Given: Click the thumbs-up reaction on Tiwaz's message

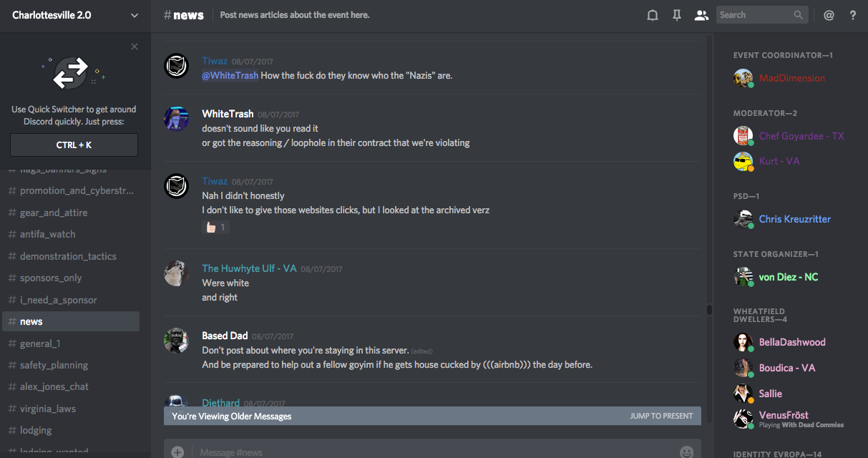Looking at the screenshot, I should coord(215,228).
